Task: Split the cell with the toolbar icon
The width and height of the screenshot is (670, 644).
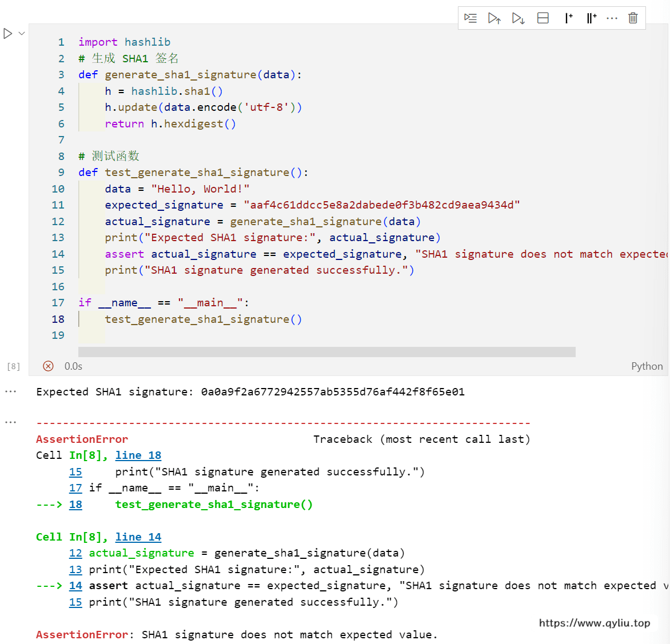Action: (543, 18)
